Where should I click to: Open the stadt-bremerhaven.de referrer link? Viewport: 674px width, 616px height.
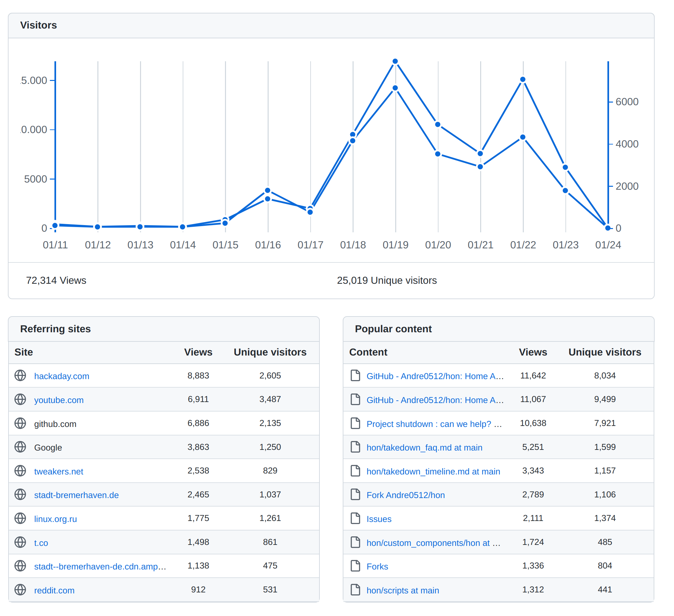(x=76, y=495)
